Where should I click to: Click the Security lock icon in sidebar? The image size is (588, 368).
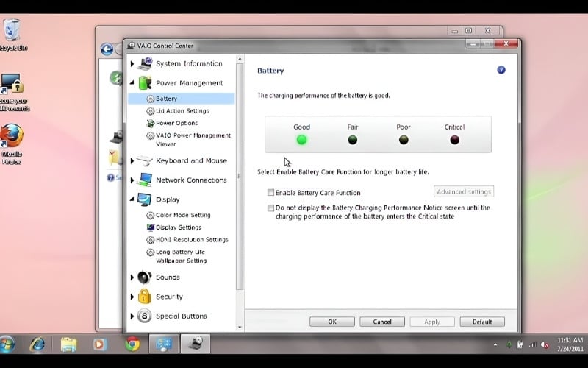click(144, 297)
